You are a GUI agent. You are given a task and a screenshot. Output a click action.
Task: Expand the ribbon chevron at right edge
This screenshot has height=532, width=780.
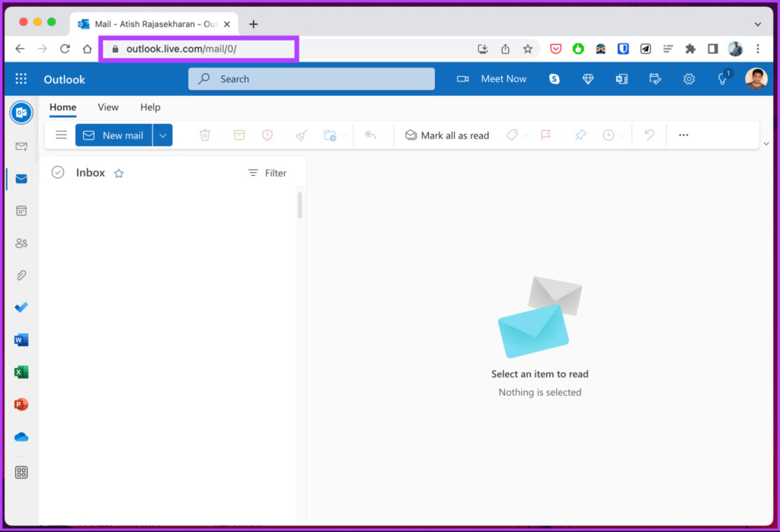point(766,144)
